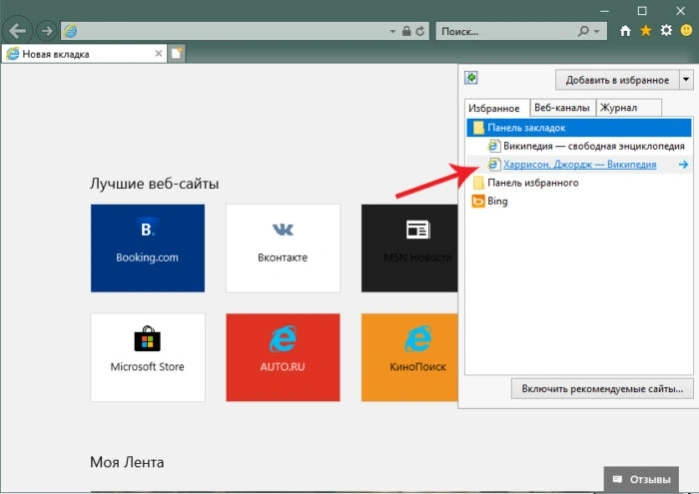Click the Favorites star icon

[x=646, y=31]
